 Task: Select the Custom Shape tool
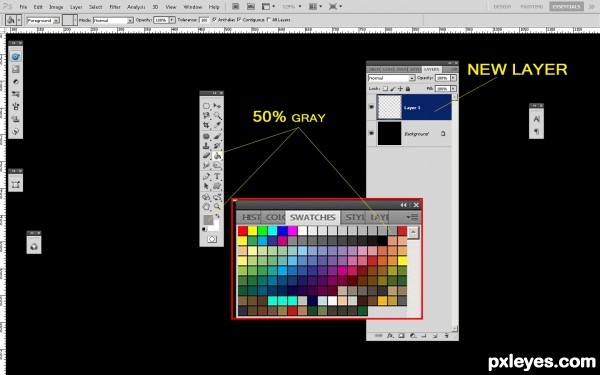pos(217,186)
